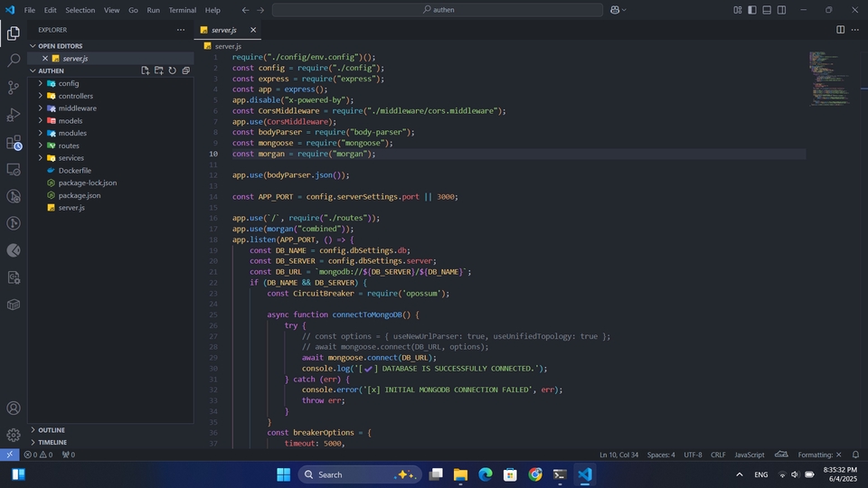Collapse all folders in Explorer
This screenshot has height=488, width=868.
(185, 70)
